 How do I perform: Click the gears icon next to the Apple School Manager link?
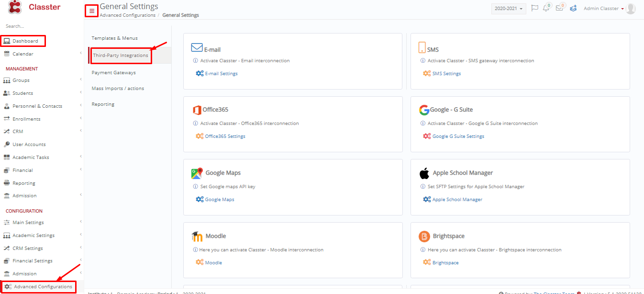(x=427, y=200)
